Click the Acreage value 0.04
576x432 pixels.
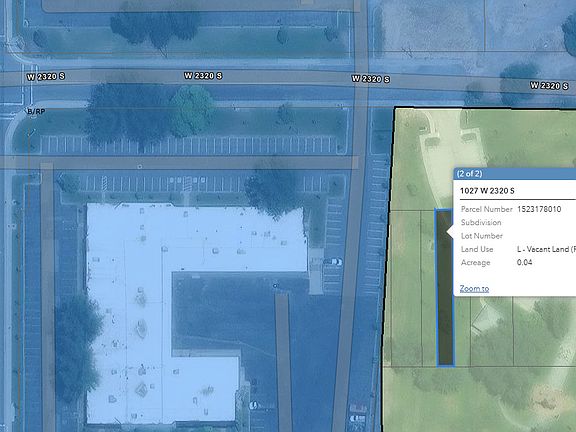point(524,262)
